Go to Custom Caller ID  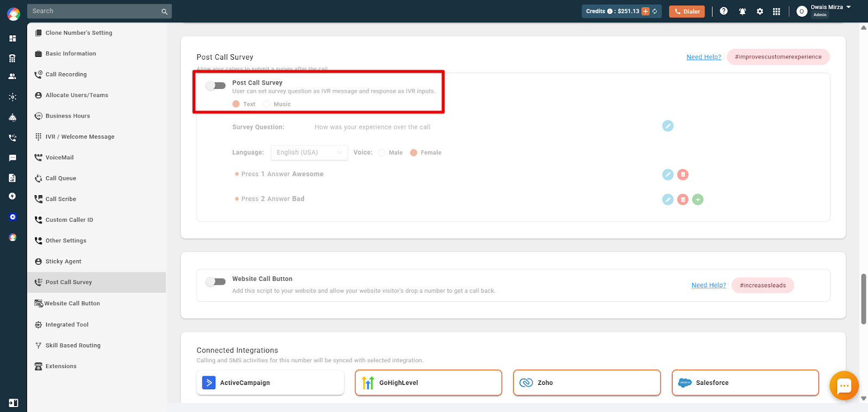pyautogui.click(x=97, y=220)
